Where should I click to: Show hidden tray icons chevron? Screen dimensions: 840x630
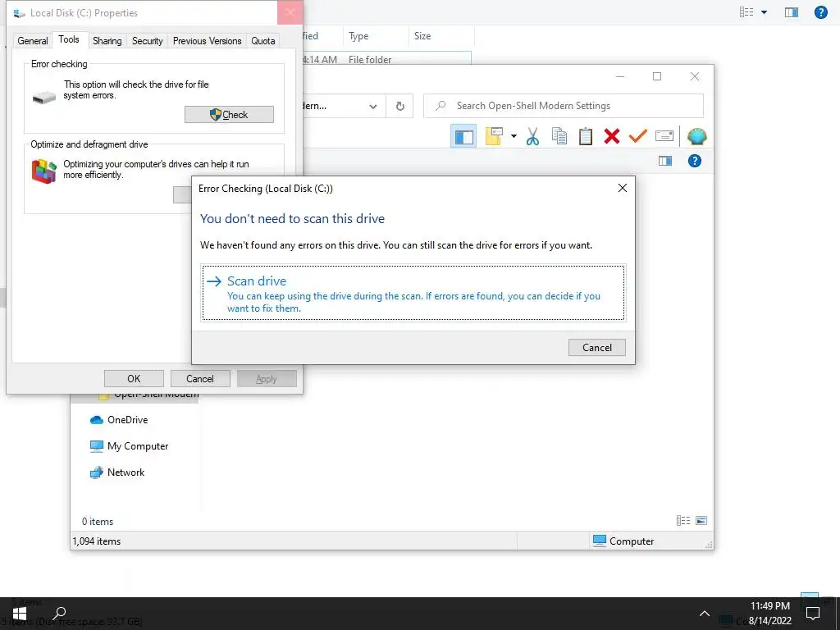click(705, 614)
